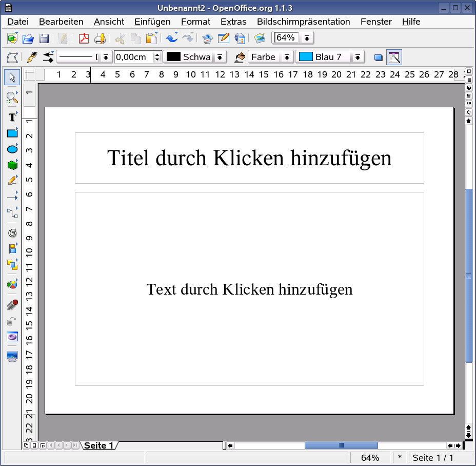Viewport: 476px width, 466px height.
Task: Select the Seite 1 tab
Action: tap(99, 445)
